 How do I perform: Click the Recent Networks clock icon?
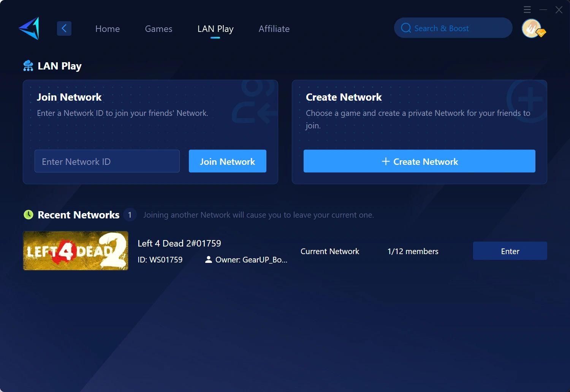click(28, 215)
